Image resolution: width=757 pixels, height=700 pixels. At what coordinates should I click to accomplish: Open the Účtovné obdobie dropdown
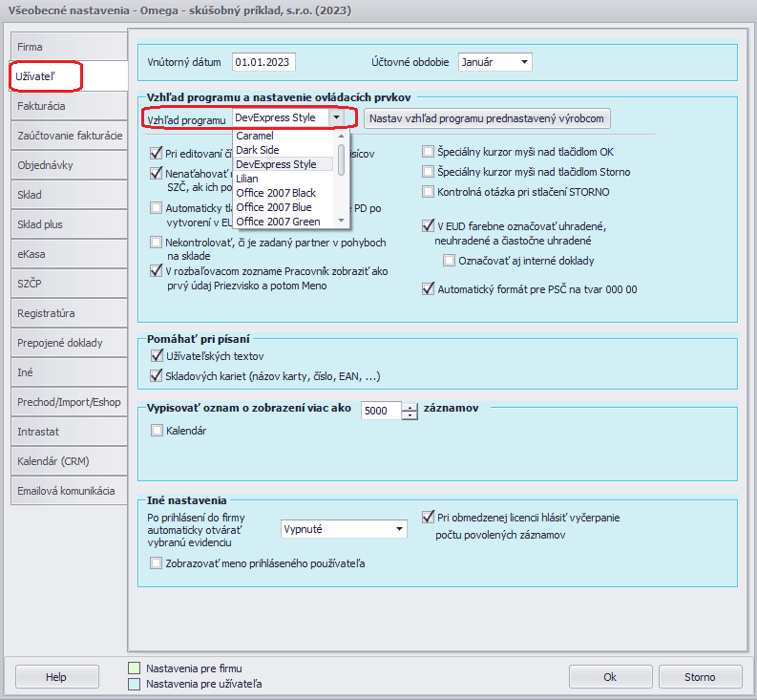coord(524,62)
